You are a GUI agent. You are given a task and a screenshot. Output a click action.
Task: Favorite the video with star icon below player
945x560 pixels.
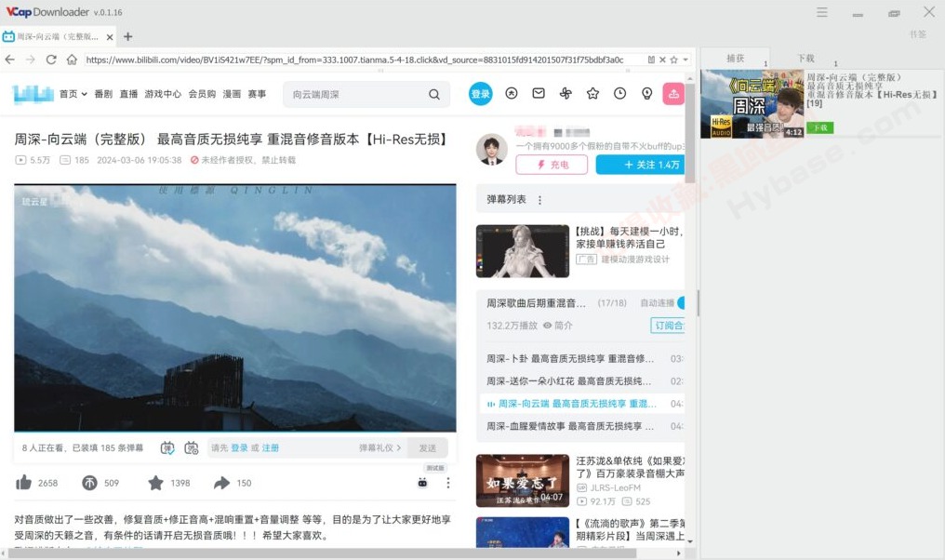pos(155,483)
